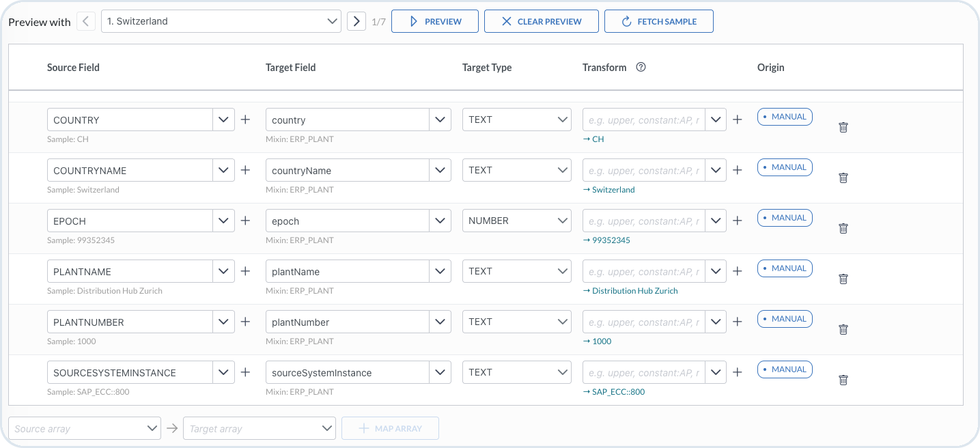Focus transform input in COUNTRY row
Screen dimensions: 980x448
pos(643,120)
